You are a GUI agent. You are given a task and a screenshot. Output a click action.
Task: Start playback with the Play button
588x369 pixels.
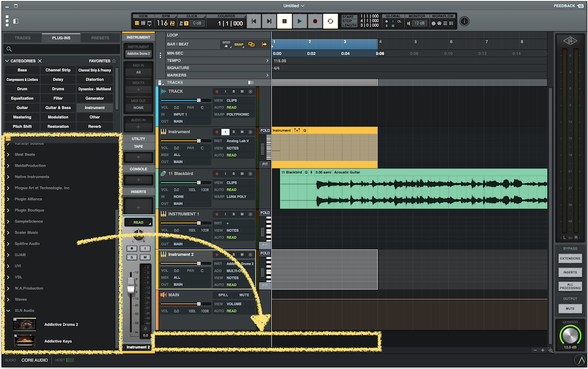pos(299,22)
